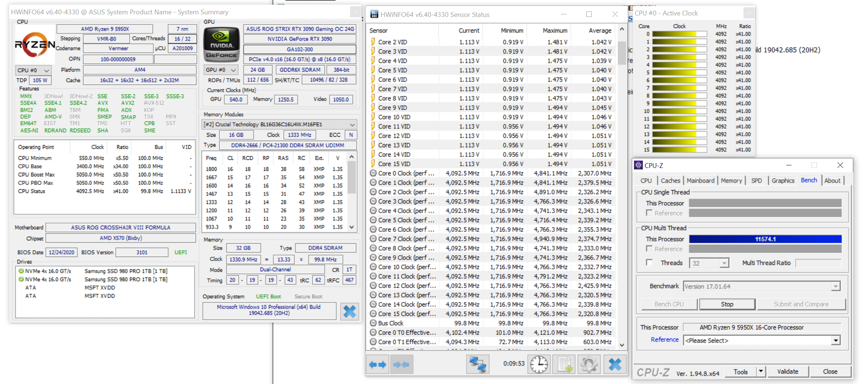Select the Graphics tab
This screenshot has height=384, width=868.
(783, 180)
